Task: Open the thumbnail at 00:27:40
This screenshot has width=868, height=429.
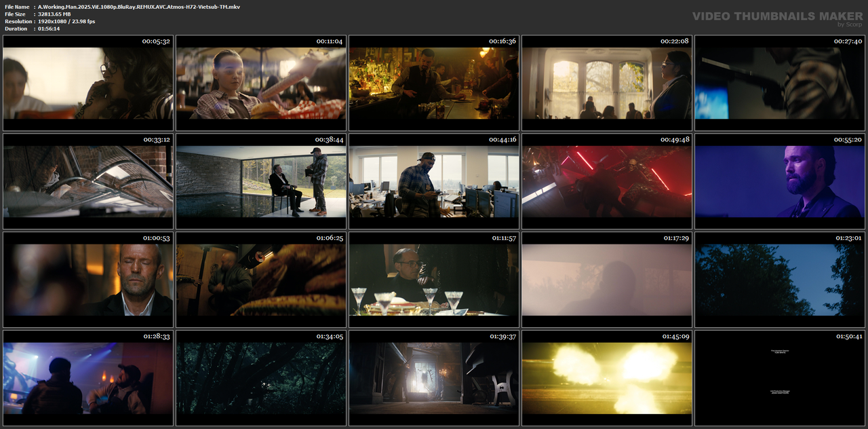Action: point(780,83)
